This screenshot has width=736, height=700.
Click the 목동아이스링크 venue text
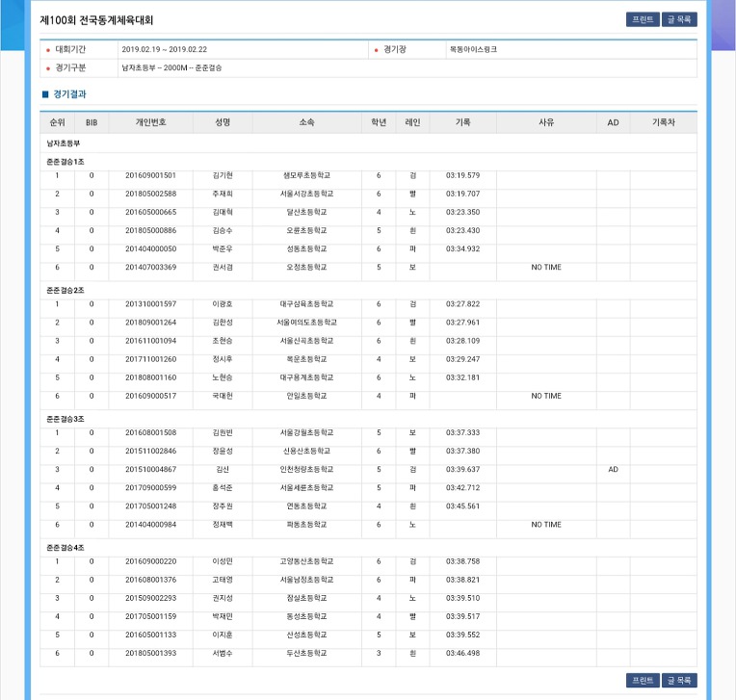click(473, 49)
